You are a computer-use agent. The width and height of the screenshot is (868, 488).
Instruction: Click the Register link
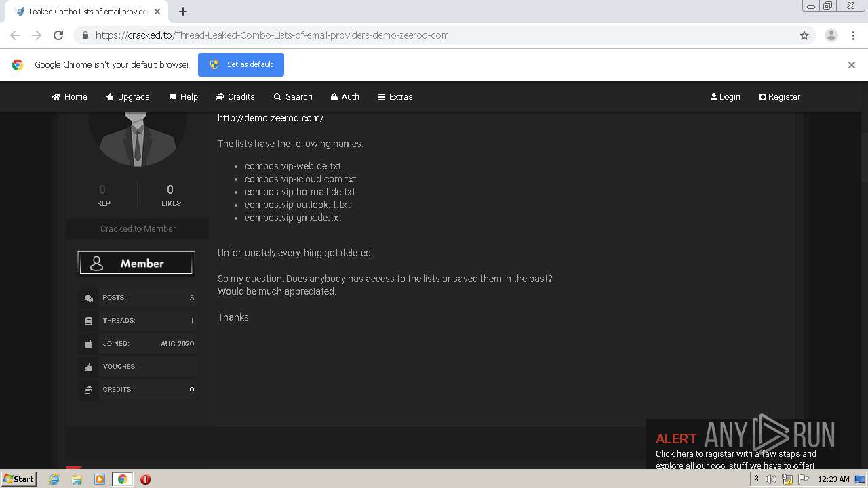(x=780, y=97)
